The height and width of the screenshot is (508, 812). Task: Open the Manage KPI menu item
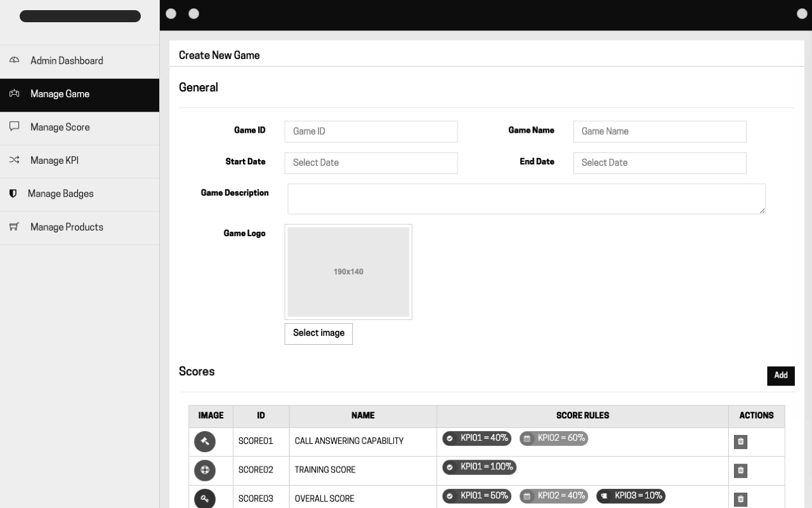coord(55,161)
